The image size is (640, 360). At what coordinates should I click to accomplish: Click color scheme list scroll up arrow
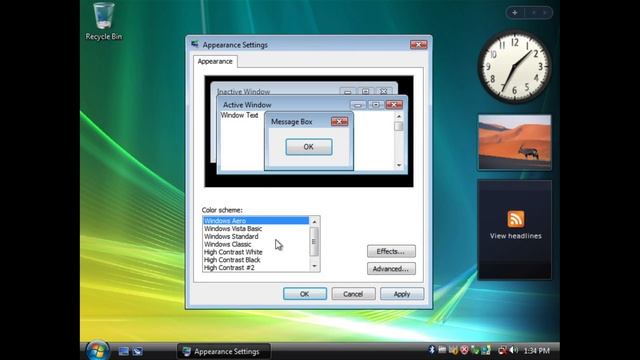coord(314,222)
